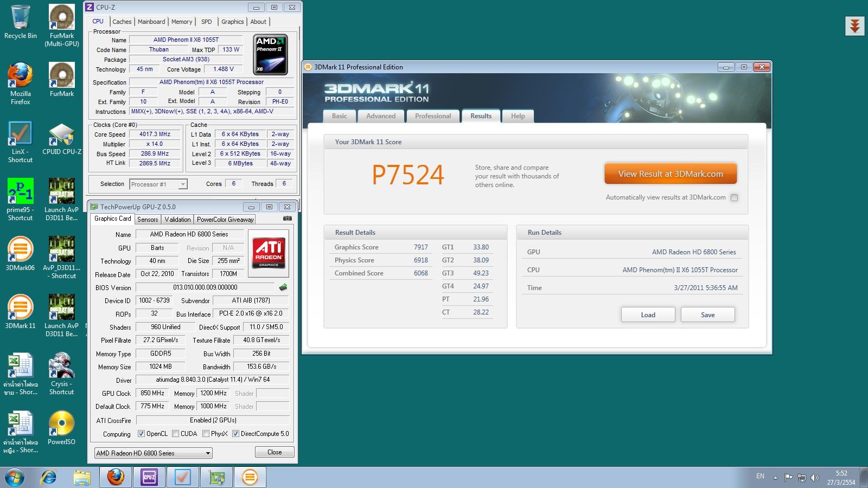Switch to Caches tab in CPU-Z
The height and width of the screenshot is (488, 868).
click(122, 22)
